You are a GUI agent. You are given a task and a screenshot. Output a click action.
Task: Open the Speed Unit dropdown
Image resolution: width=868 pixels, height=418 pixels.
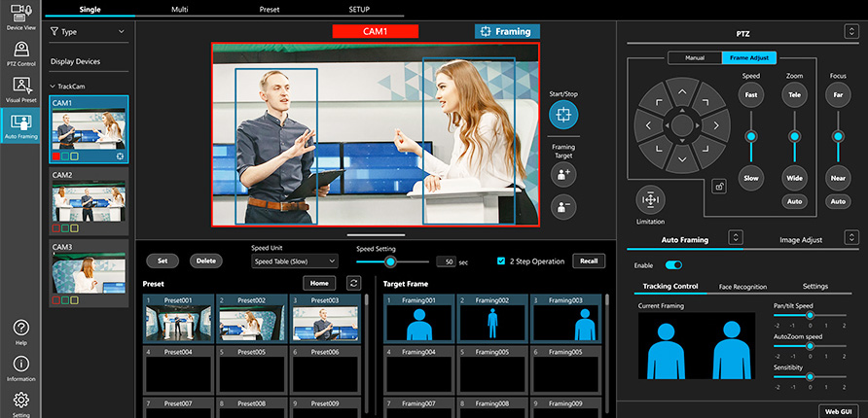295,261
